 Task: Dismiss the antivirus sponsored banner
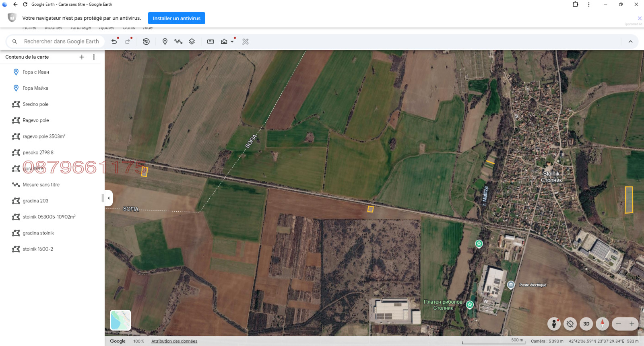(x=640, y=18)
